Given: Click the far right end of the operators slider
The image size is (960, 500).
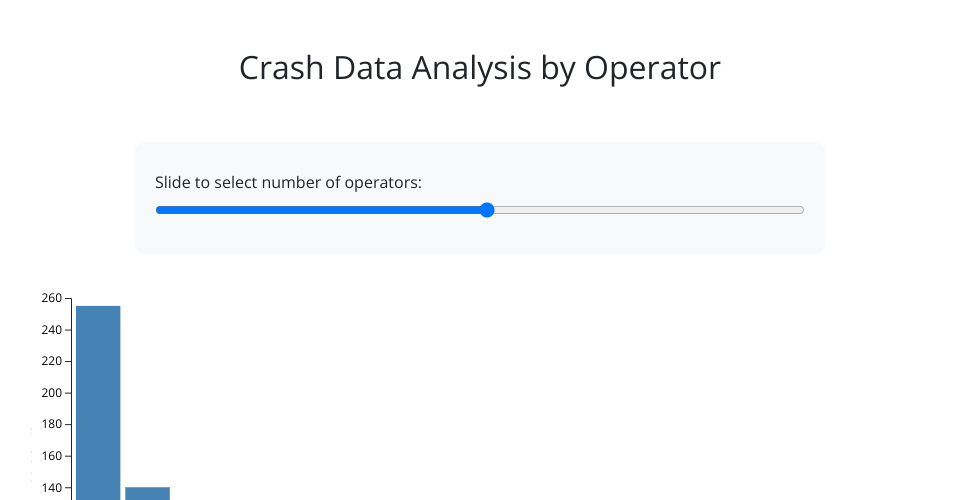Looking at the screenshot, I should tap(802, 210).
